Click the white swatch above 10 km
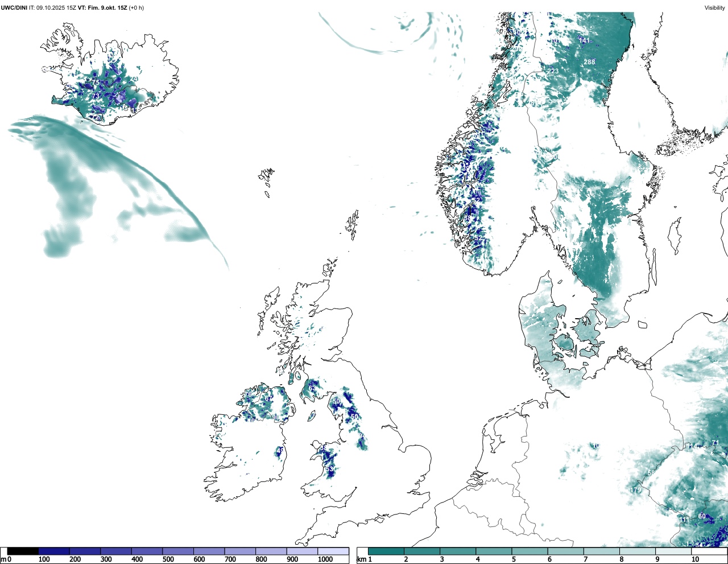 click(x=709, y=551)
